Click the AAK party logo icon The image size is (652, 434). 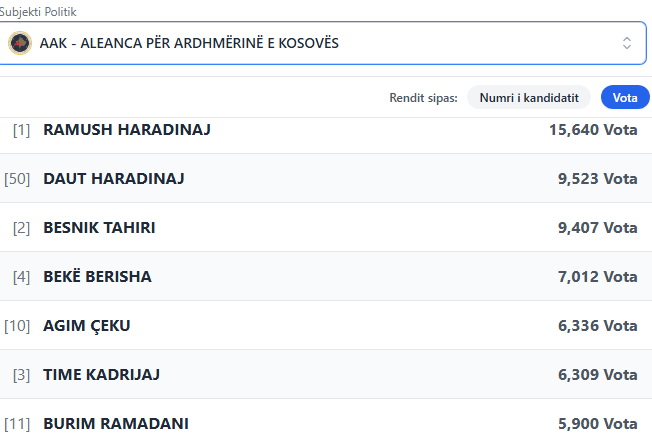pyautogui.click(x=19, y=43)
